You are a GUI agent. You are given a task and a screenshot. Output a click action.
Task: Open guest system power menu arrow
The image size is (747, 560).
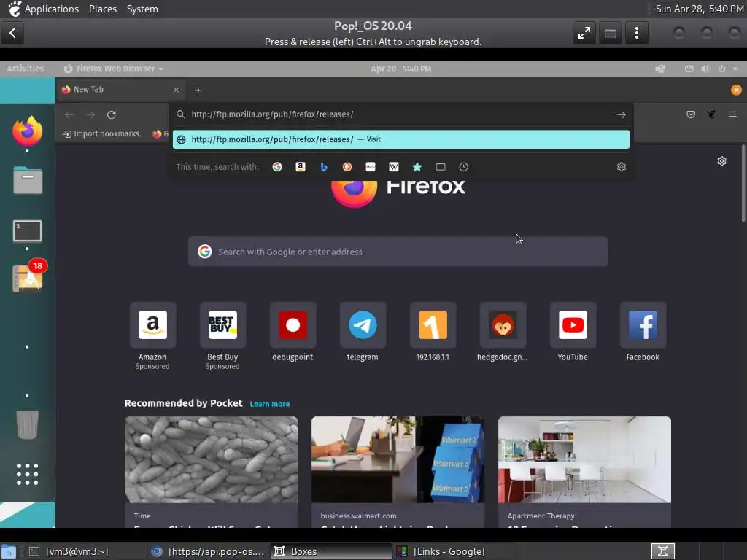coord(735,69)
